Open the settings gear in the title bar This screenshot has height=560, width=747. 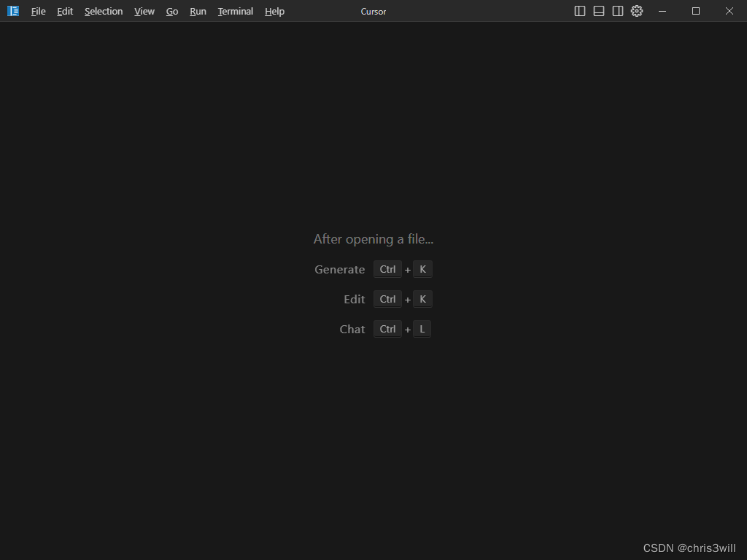click(x=636, y=11)
